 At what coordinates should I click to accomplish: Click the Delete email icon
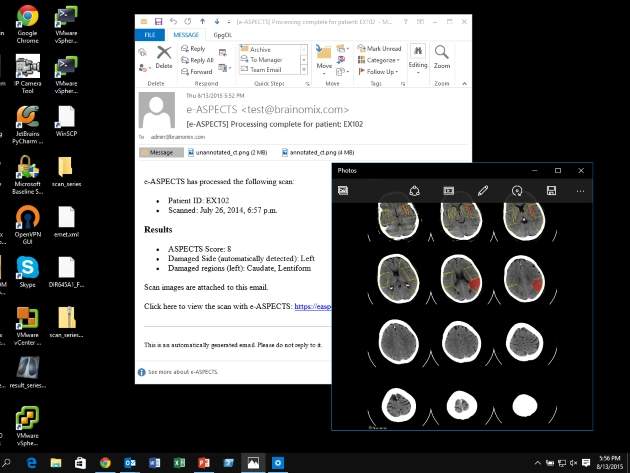coord(163,57)
